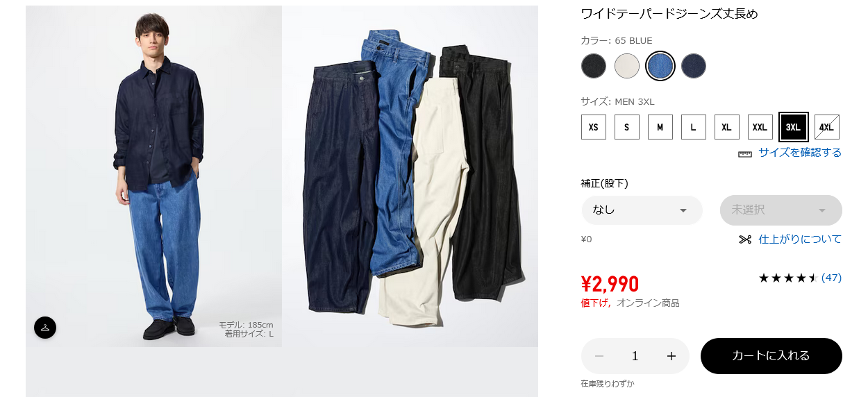The image size is (868, 397).
Task: Click the ruler icon beside サイズを確認する
Action: (745, 153)
